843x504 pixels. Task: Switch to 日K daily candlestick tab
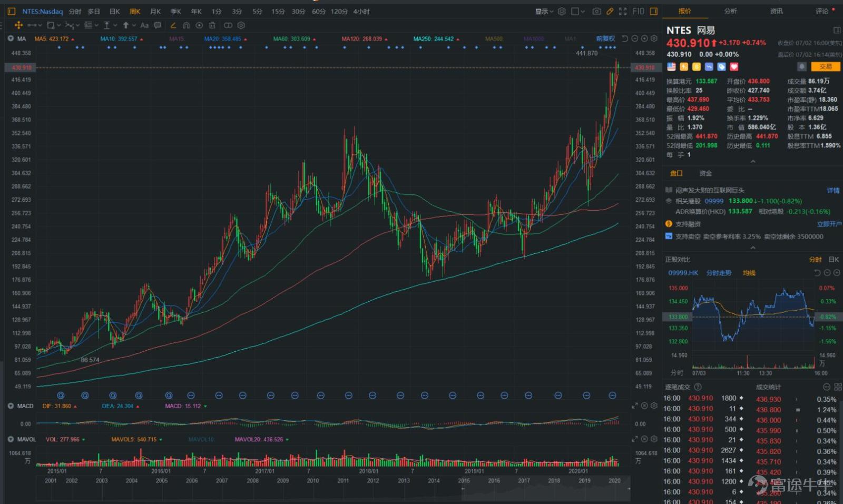114,11
